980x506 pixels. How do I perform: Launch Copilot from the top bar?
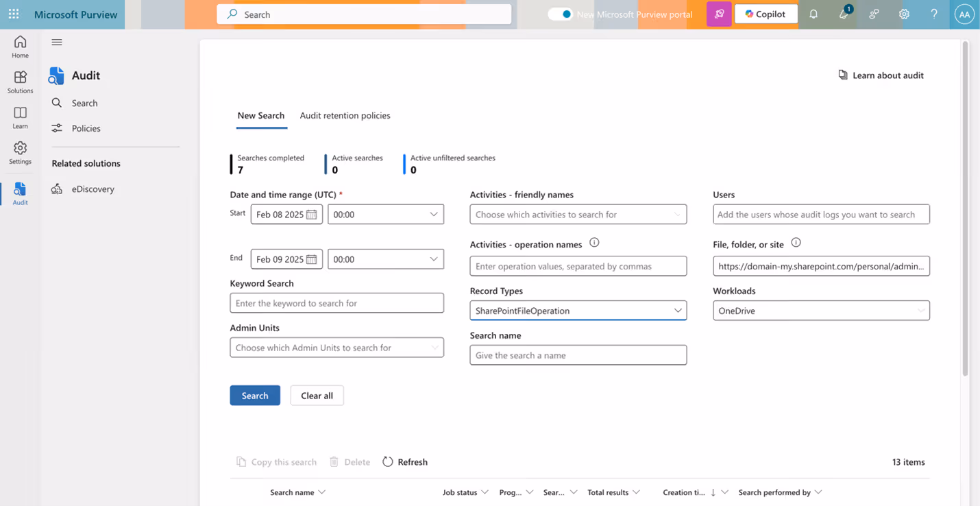click(x=765, y=14)
